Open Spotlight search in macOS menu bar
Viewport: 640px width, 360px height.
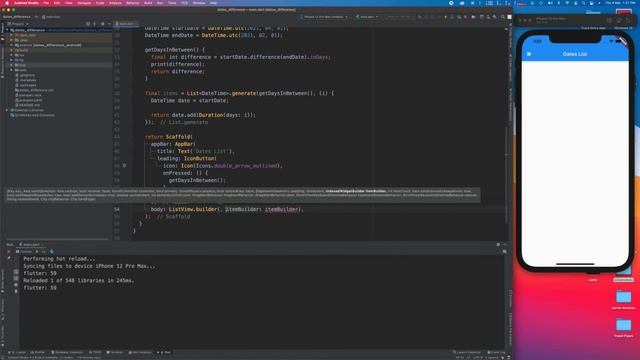(583, 3)
